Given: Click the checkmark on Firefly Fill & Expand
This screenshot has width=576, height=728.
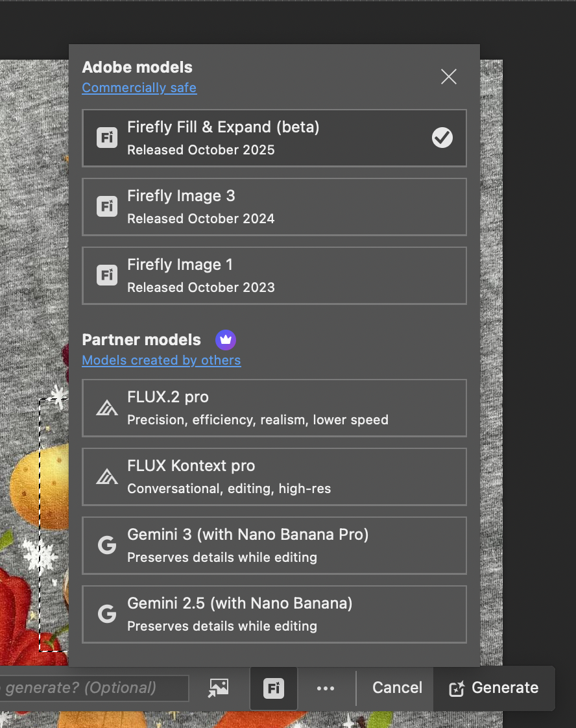Looking at the screenshot, I should (442, 138).
